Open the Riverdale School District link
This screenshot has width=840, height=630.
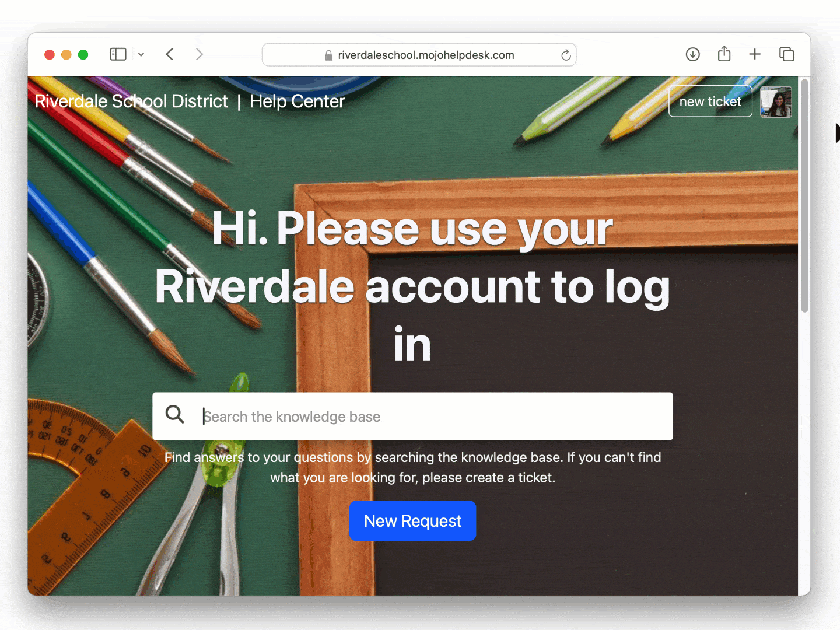(x=131, y=101)
